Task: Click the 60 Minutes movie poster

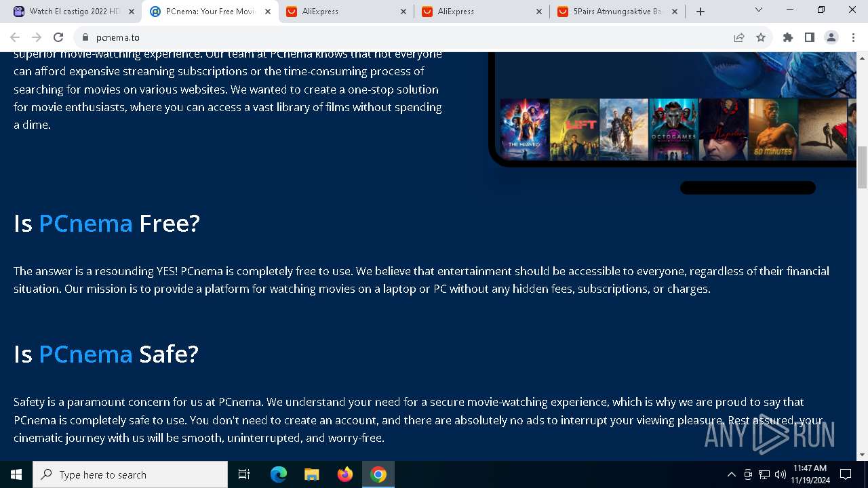Action: coord(773,129)
